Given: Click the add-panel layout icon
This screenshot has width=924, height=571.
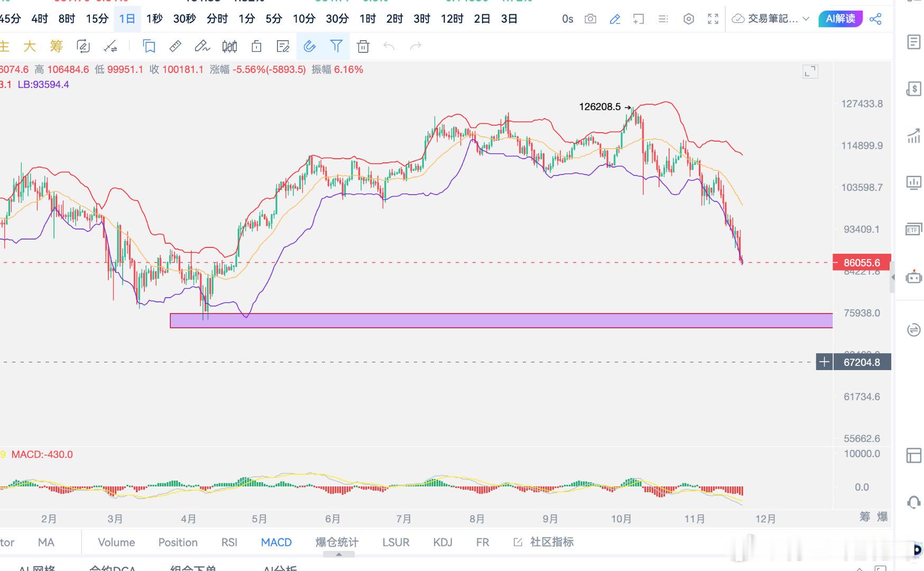Looking at the screenshot, I should (639, 19).
